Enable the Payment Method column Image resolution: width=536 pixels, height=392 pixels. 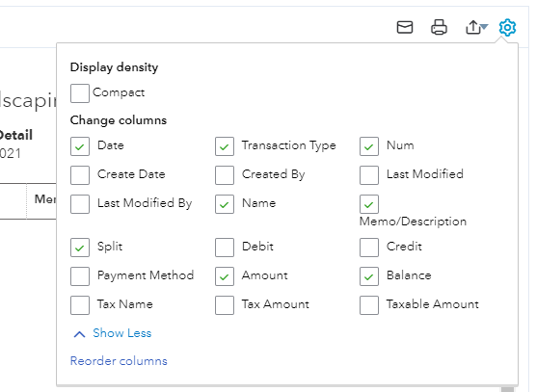[x=80, y=276]
